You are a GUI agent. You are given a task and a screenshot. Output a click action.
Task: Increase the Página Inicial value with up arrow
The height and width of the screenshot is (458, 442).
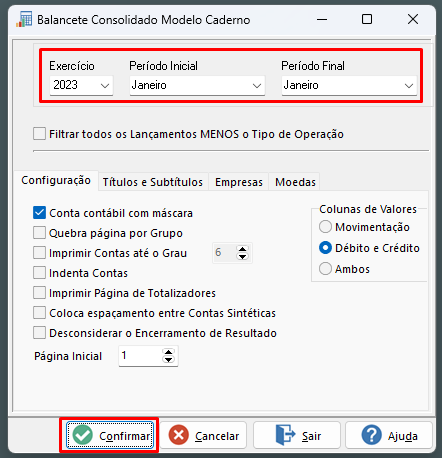[x=168, y=352]
